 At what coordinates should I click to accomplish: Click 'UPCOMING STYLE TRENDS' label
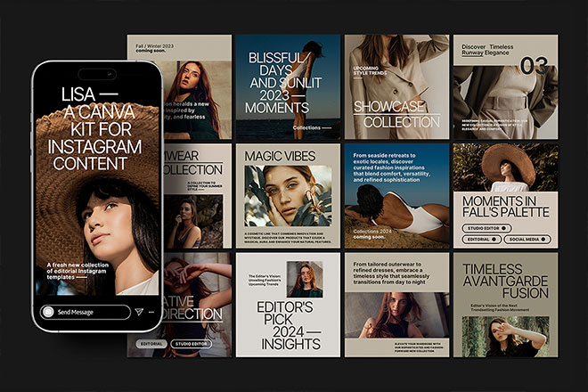pos(370,70)
